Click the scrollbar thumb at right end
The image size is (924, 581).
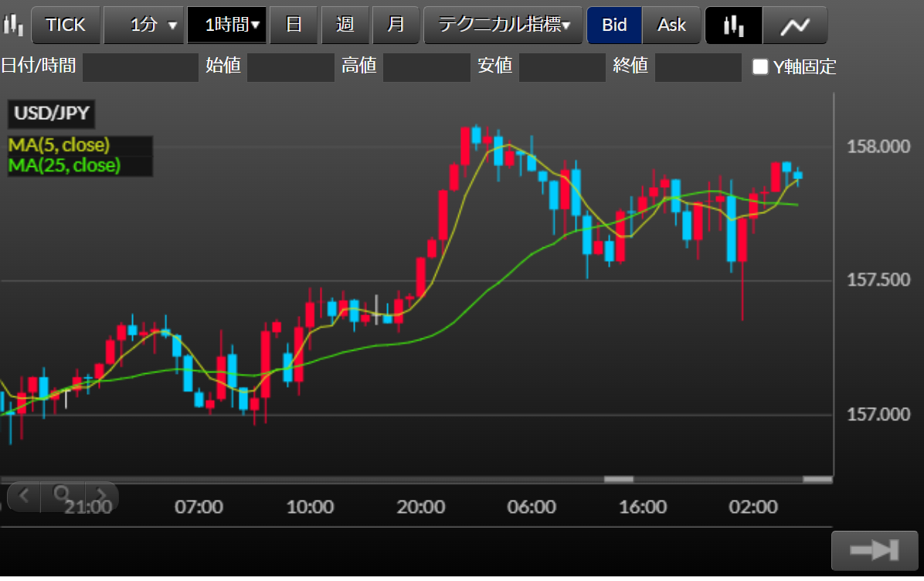(x=818, y=479)
